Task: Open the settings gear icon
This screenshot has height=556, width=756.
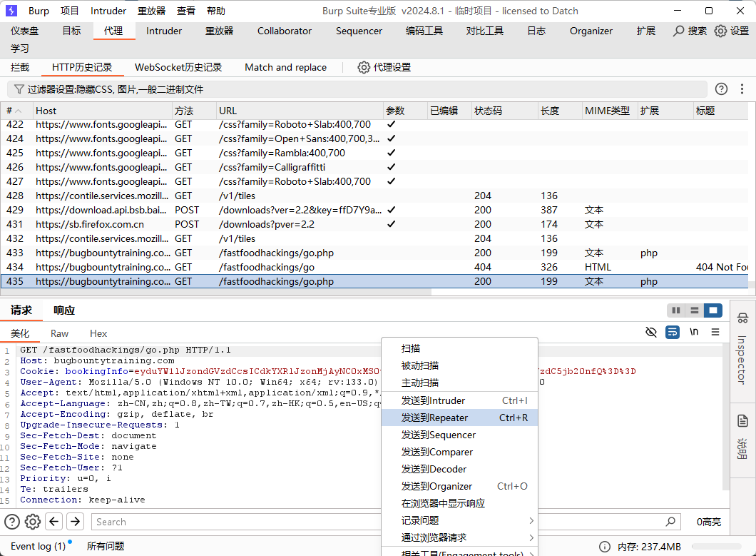Action: pyautogui.click(x=720, y=31)
